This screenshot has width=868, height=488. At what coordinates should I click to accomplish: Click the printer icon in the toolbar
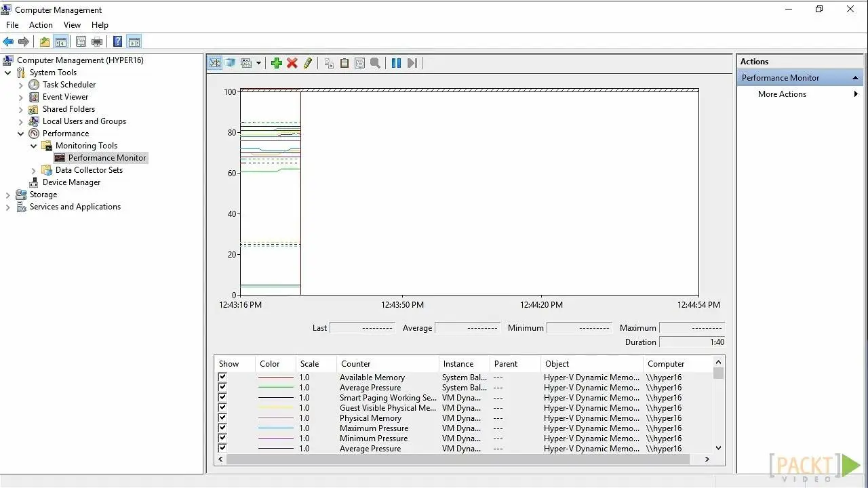(x=97, y=42)
